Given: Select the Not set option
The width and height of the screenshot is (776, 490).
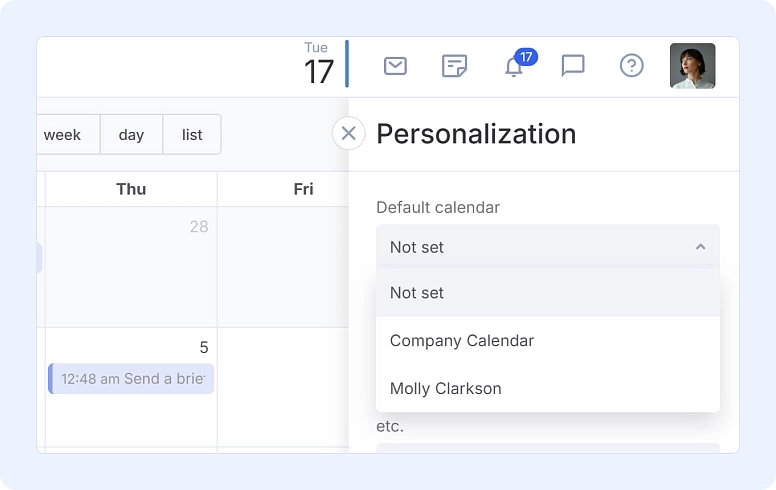Looking at the screenshot, I should point(548,293).
